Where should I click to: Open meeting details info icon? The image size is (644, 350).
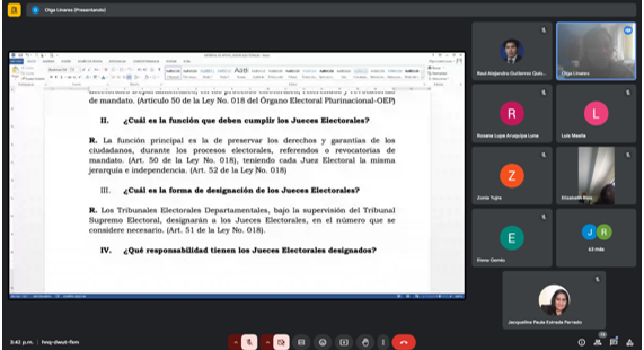(582, 342)
